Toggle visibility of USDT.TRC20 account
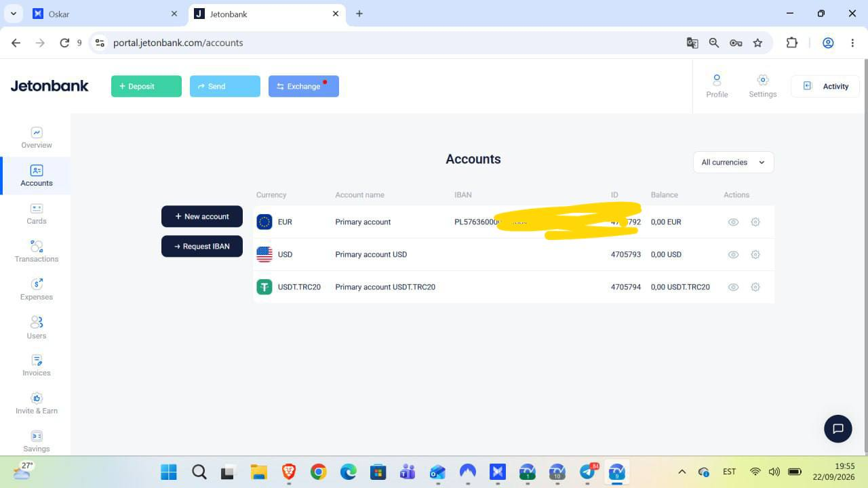Viewport: 868px width, 488px height. click(x=733, y=287)
